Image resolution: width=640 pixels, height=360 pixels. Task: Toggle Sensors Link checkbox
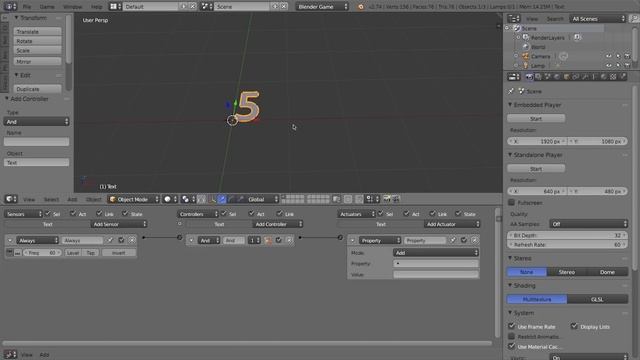[99, 213]
